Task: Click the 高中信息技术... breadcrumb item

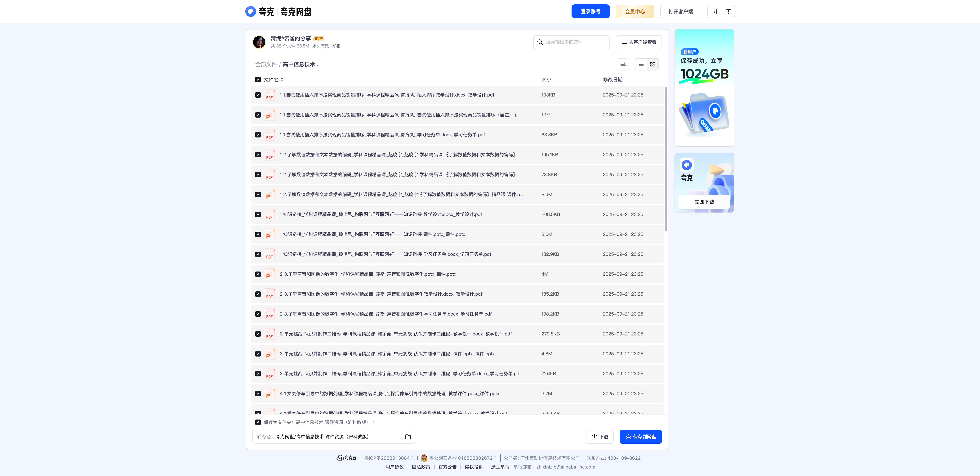Action: coord(301,64)
